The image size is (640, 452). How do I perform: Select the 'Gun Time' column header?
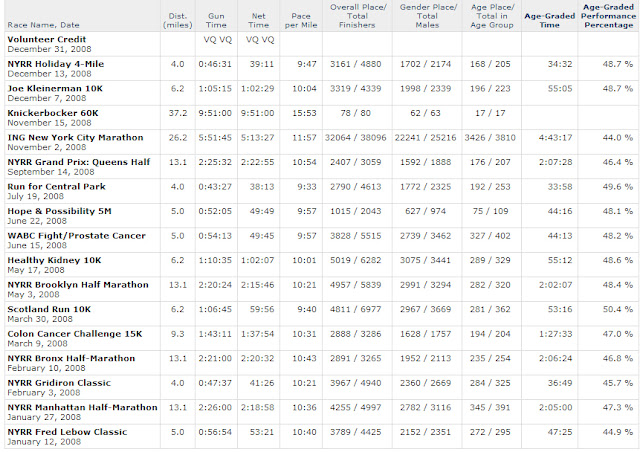pyautogui.click(x=216, y=20)
